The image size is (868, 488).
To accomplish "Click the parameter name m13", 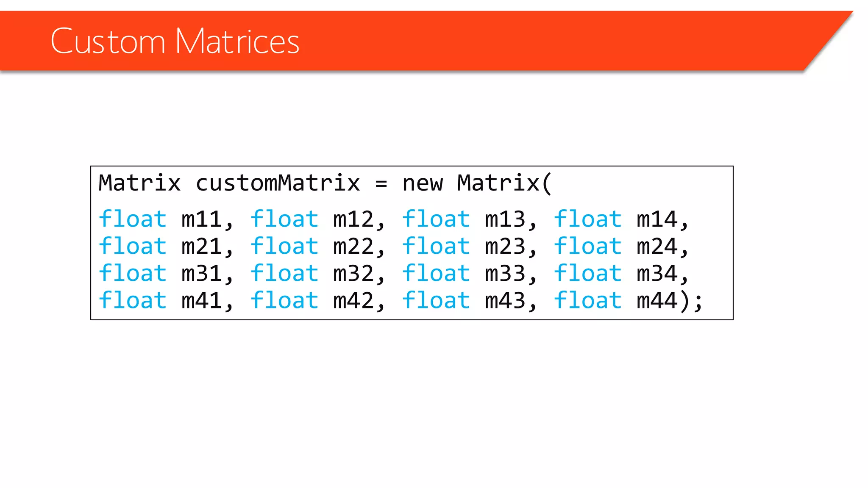I will pyautogui.click(x=505, y=219).
